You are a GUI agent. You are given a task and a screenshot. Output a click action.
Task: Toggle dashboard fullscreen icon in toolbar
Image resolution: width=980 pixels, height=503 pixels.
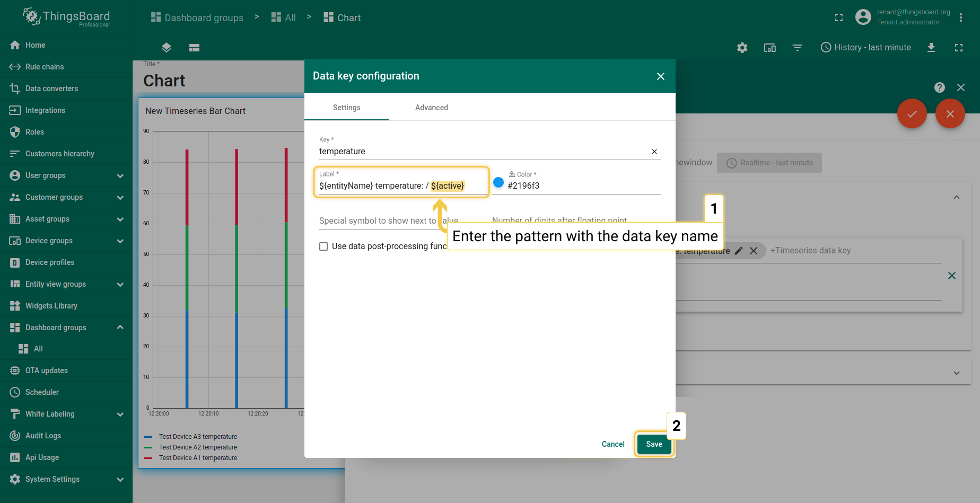click(959, 48)
